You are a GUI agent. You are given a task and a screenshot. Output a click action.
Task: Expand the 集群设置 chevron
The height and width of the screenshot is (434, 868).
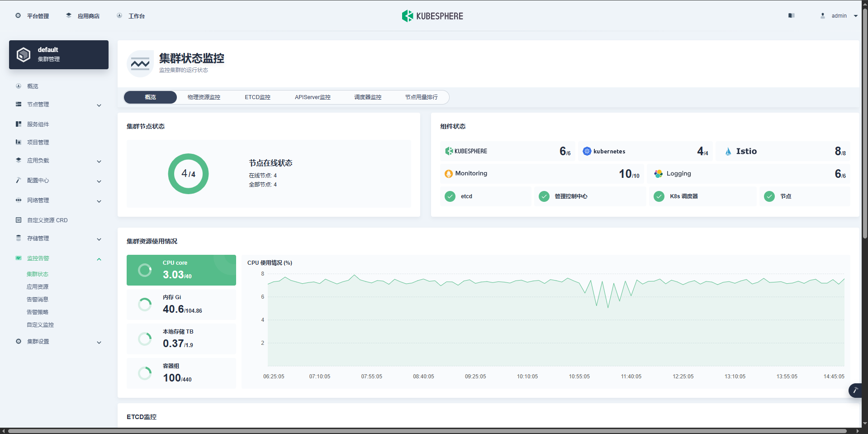click(x=99, y=343)
